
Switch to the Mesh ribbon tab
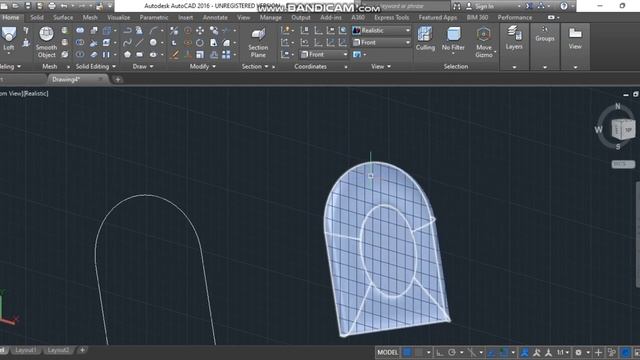click(90, 18)
